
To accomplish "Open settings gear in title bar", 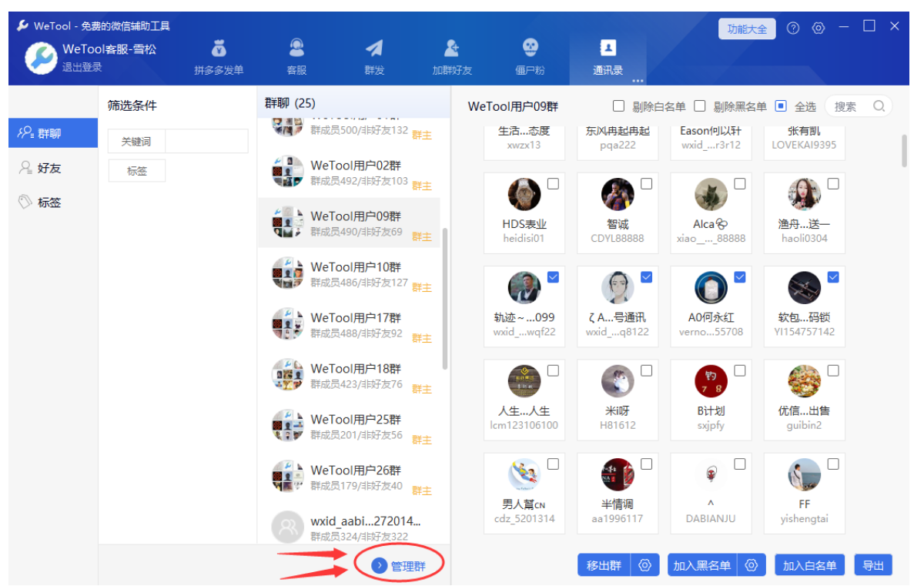I will click(819, 28).
